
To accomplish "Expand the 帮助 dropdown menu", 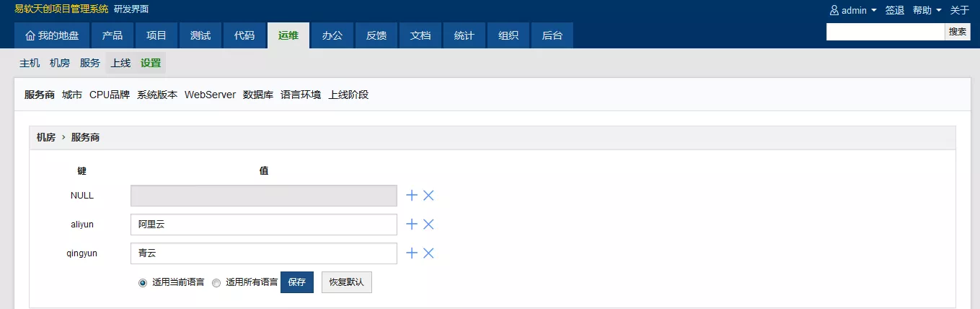I will [927, 10].
